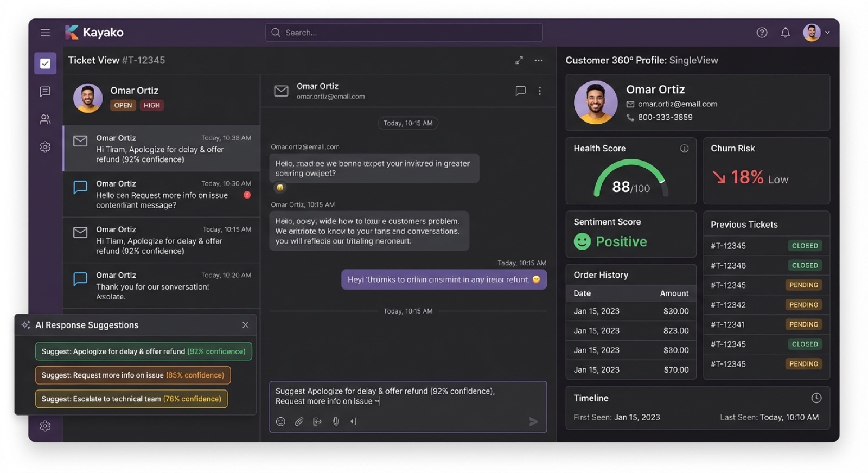Image resolution: width=868 pixels, height=473 pixels.
Task: Apply suggestion Apologize for delay & offer refund
Action: click(143, 351)
